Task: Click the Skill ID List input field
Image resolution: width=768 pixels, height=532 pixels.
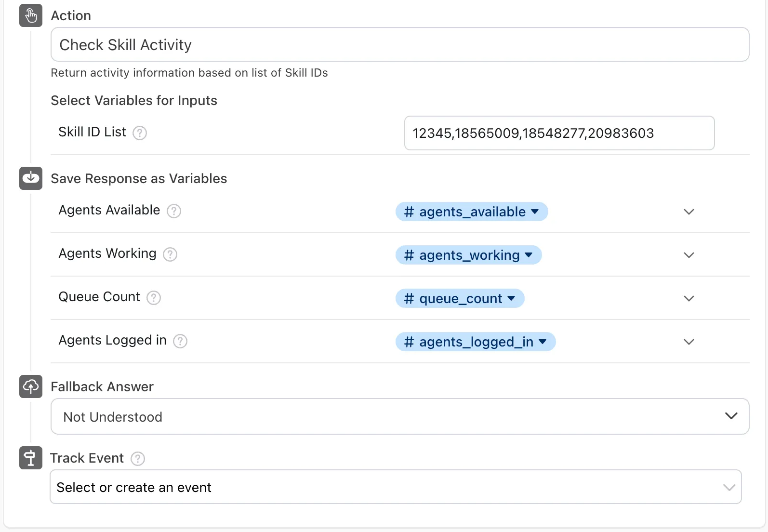Action: tap(559, 133)
